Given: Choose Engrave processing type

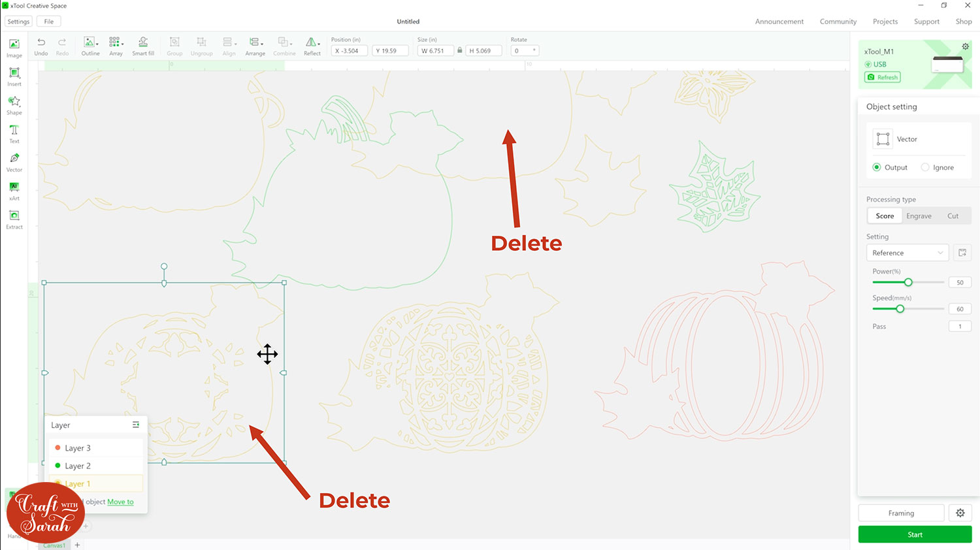Looking at the screenshot, I should [919, 216].
